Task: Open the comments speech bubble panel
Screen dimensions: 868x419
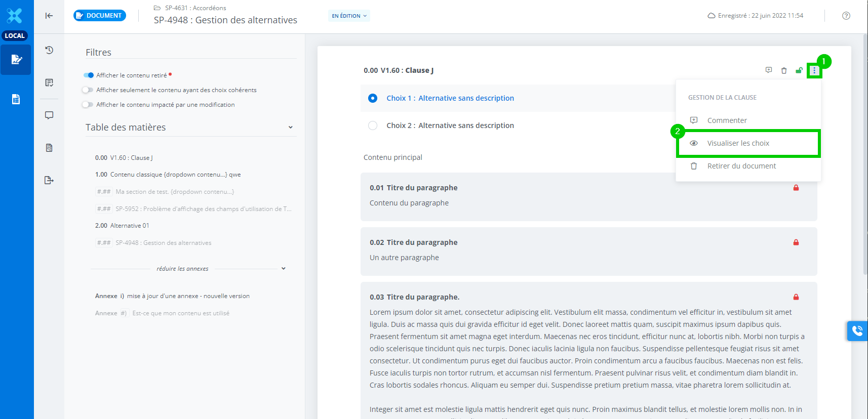Action: [49, 115]
